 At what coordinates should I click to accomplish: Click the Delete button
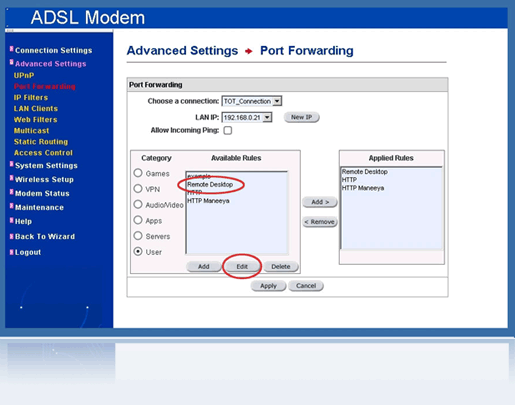(281, 267)
